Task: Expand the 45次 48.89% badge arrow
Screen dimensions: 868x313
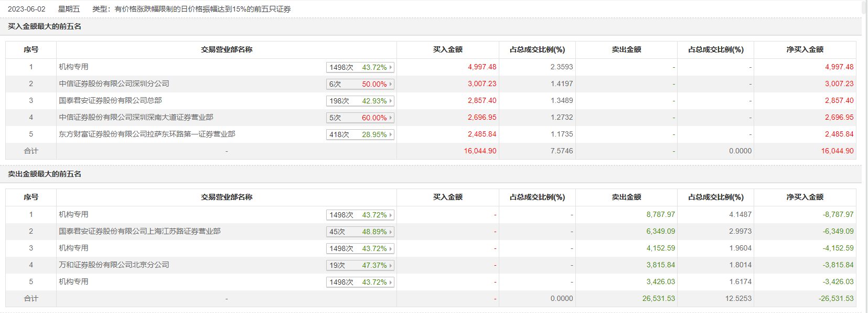Action: click(391, 232)
